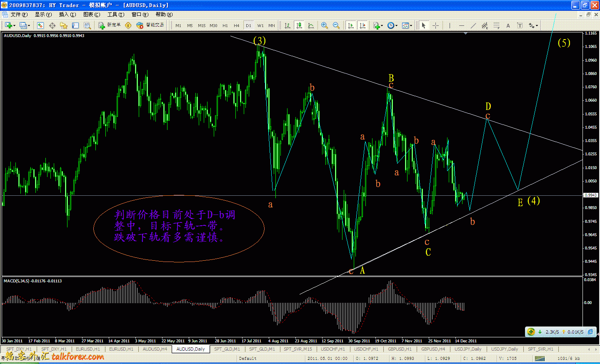The width and height of the screenshot is (600, 364).
Task: Open the Data Window crosshair icon
Action: pos(52,25)
